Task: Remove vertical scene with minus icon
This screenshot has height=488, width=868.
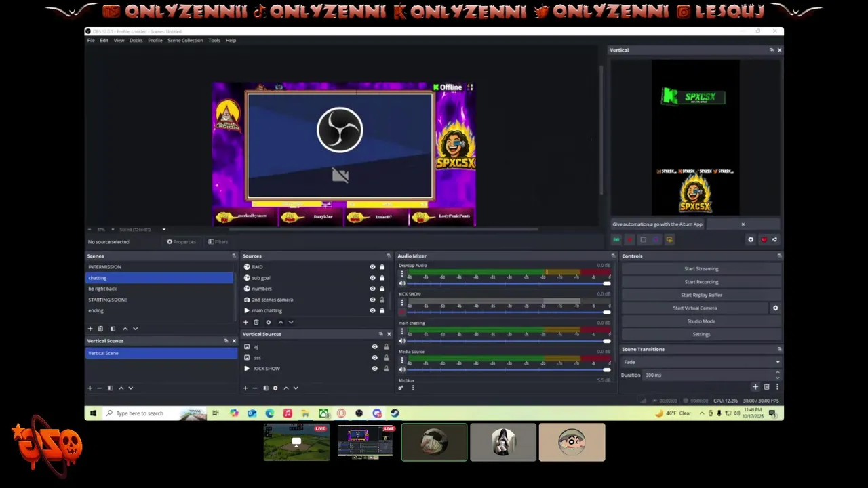Action: 99,388
